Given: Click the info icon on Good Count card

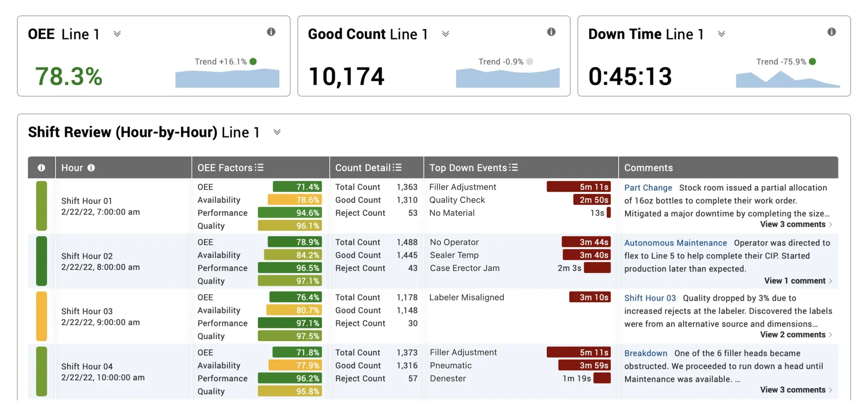Looking at the screenshot, I should point(551,32).
